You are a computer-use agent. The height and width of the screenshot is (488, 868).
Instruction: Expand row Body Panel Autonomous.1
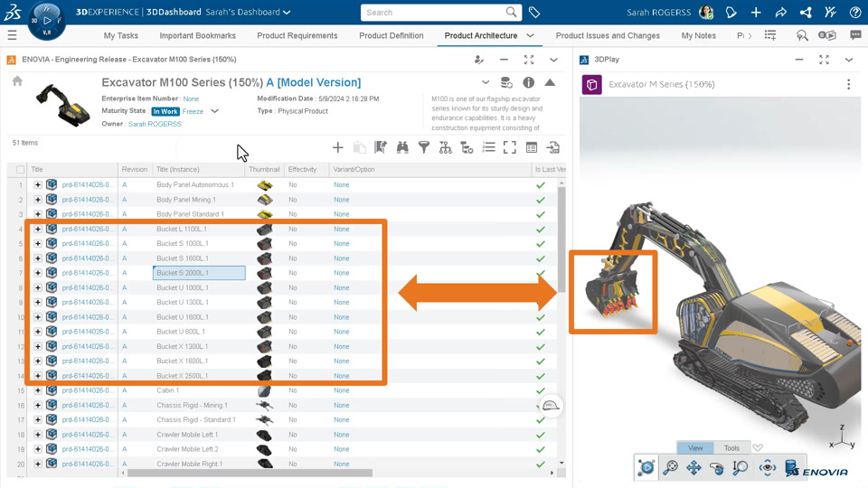(x=38, y=184)
